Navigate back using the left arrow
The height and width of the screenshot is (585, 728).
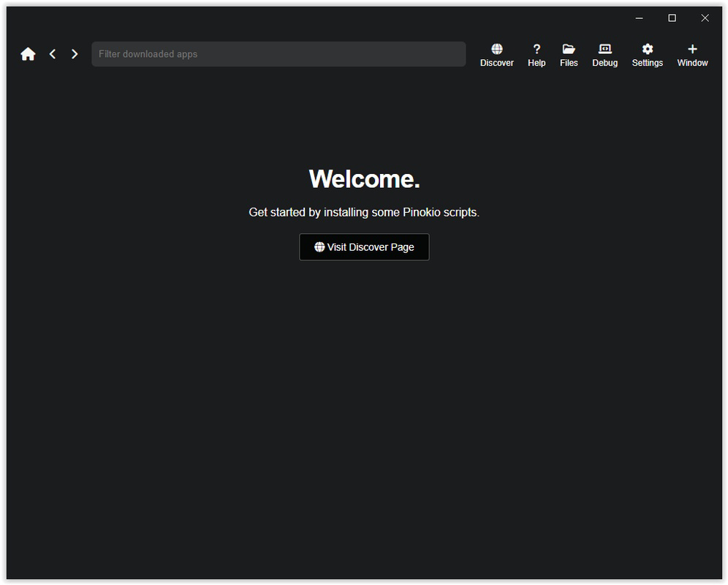(52, 53)
